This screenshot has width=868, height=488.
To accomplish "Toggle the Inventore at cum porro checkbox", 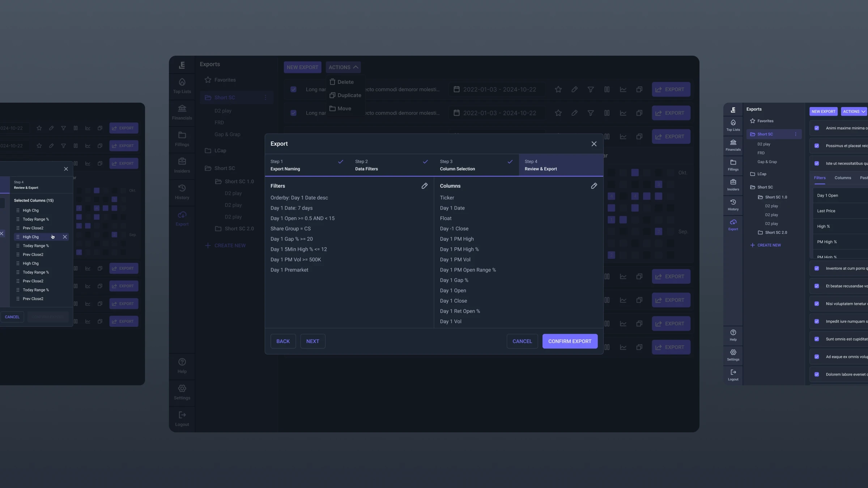I will (817, 268).
